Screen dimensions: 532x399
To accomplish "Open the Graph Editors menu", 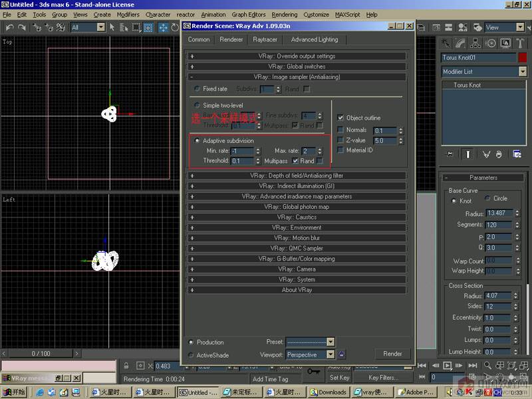I will tap(249, 15).
